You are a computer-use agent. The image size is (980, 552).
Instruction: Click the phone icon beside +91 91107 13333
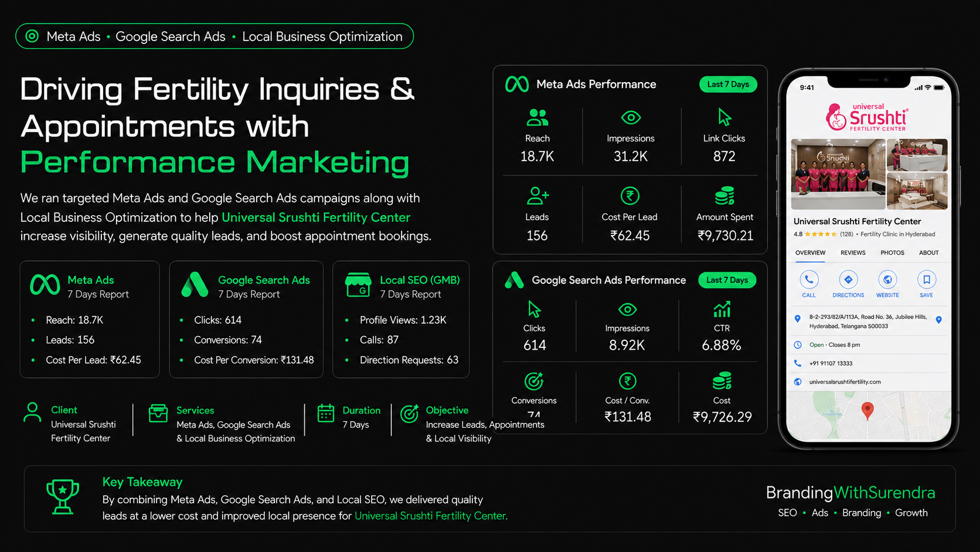click(x=798, y=363)
